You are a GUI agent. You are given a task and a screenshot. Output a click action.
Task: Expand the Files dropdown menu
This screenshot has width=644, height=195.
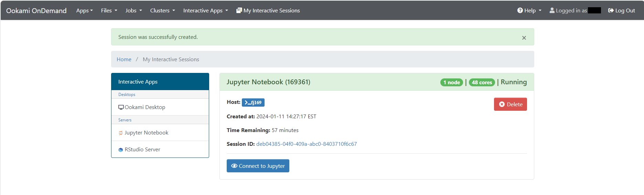coord(109,11)
